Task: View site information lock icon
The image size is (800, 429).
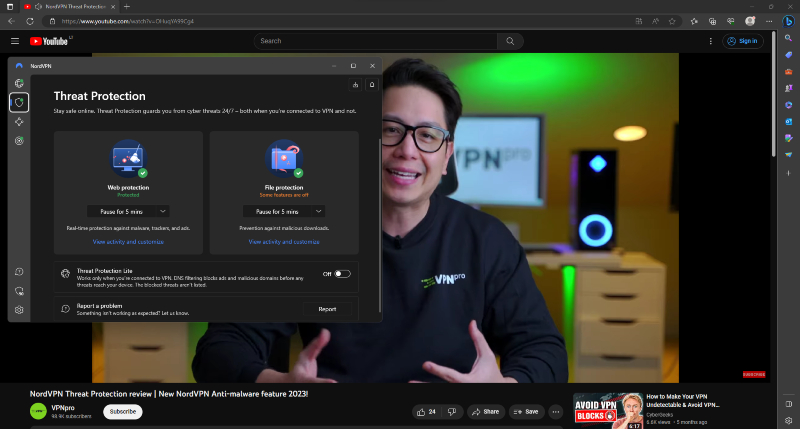Action: pos(52,21)
